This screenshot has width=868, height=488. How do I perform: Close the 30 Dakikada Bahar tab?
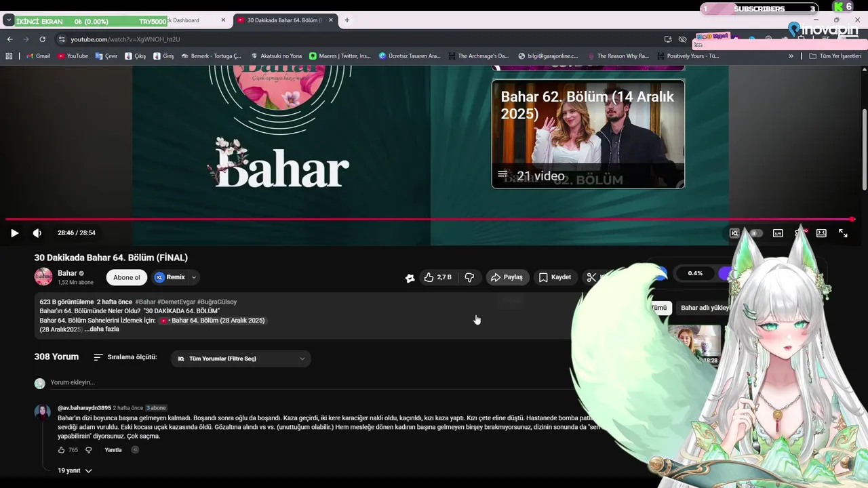click(332, 20)
